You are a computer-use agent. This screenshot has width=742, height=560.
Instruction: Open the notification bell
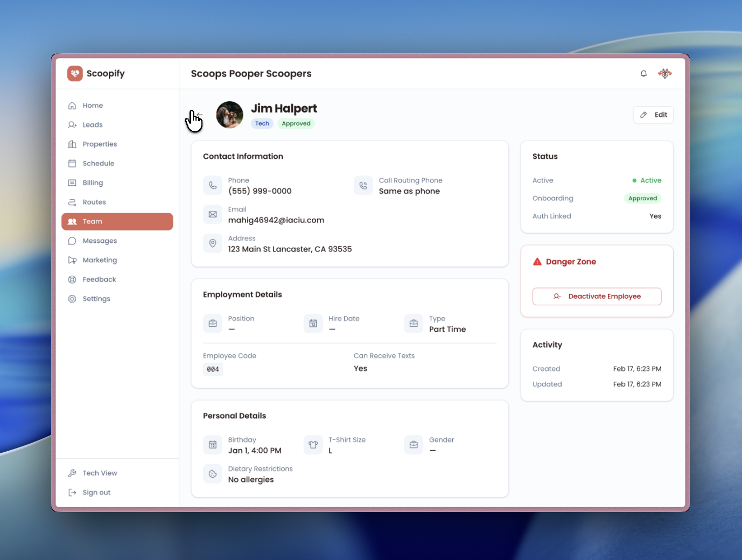point(643,73)
